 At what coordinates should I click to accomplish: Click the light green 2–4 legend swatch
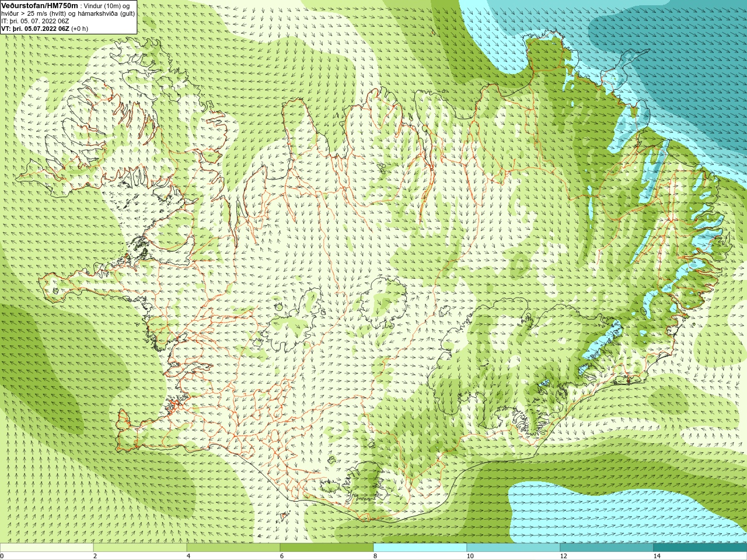coord(140,548)
